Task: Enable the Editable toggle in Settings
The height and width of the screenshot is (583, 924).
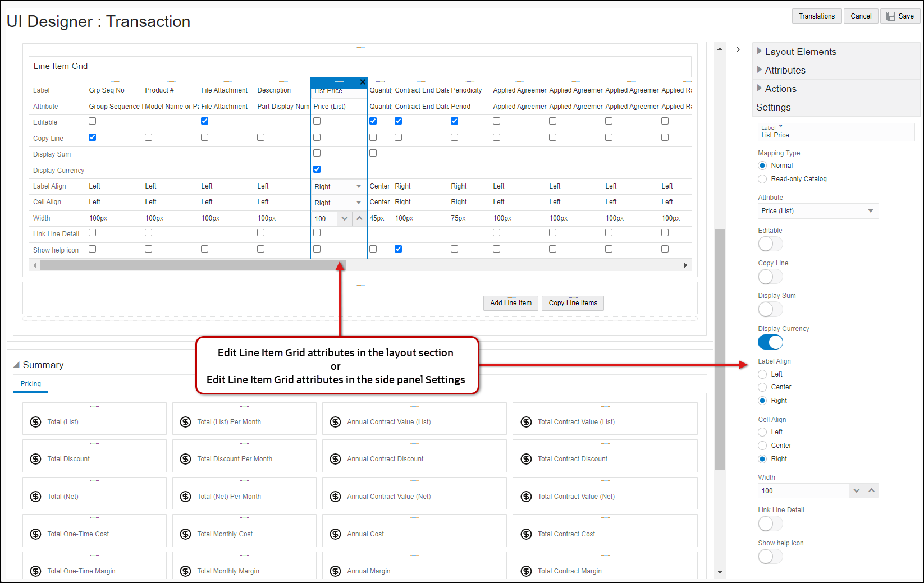Action: (x=770, y=244)
